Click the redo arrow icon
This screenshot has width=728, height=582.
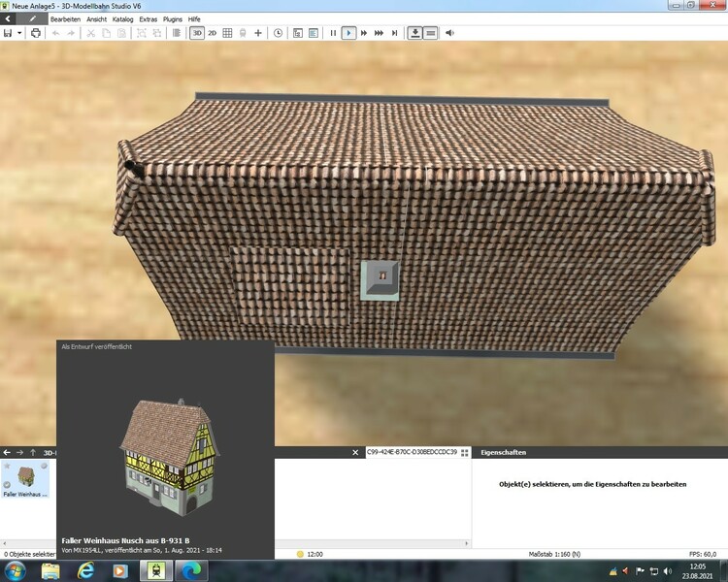pyautogui.click(x=71, y=33)
